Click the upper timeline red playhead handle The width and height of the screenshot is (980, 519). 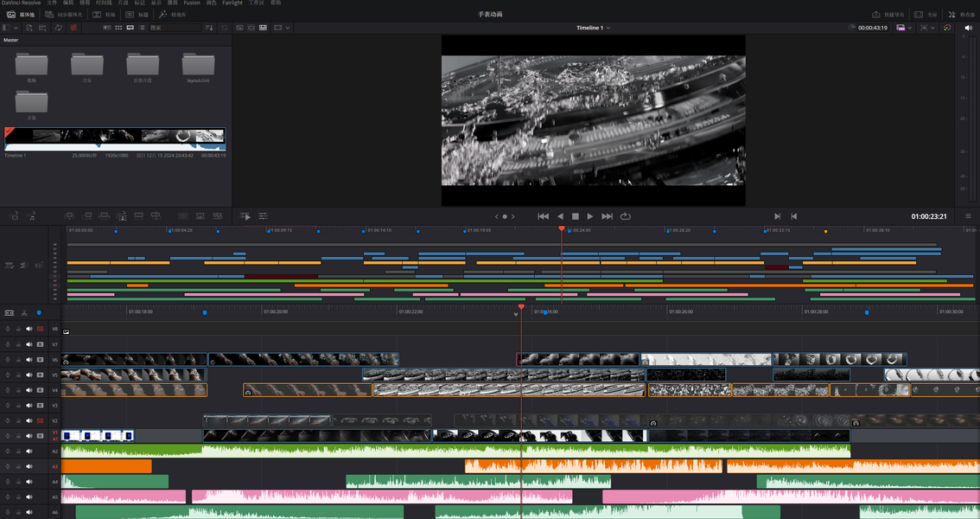[561, 229]
